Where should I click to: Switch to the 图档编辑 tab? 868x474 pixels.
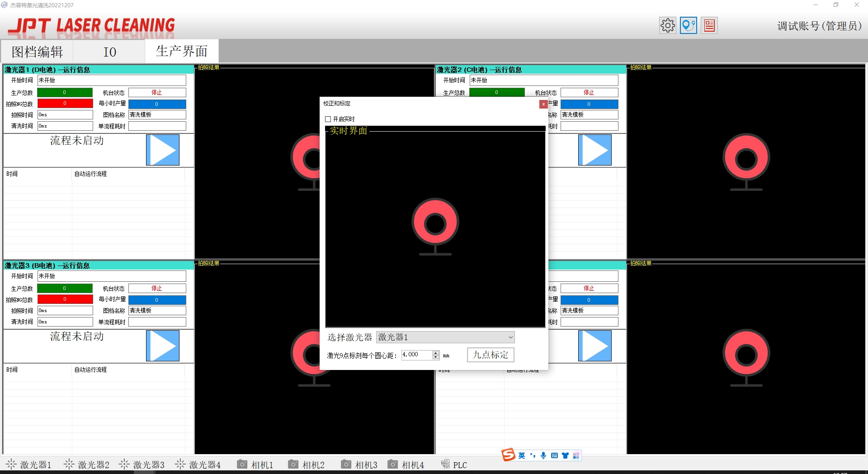click(x=37, y=52)
